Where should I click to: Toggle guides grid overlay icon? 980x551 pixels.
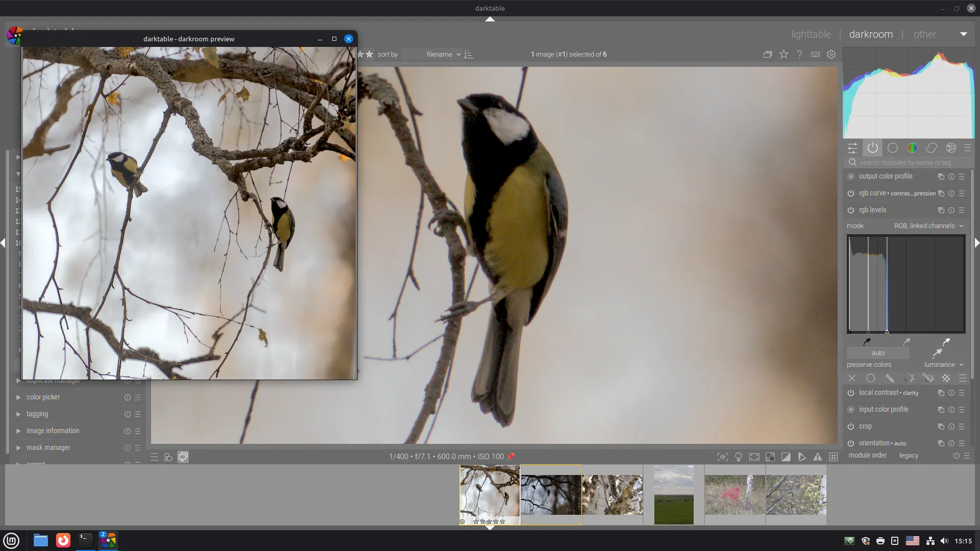(x=834, y=457)
